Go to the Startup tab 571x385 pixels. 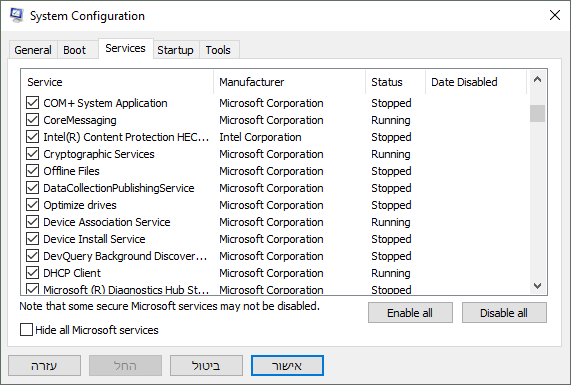pos(175,50)
